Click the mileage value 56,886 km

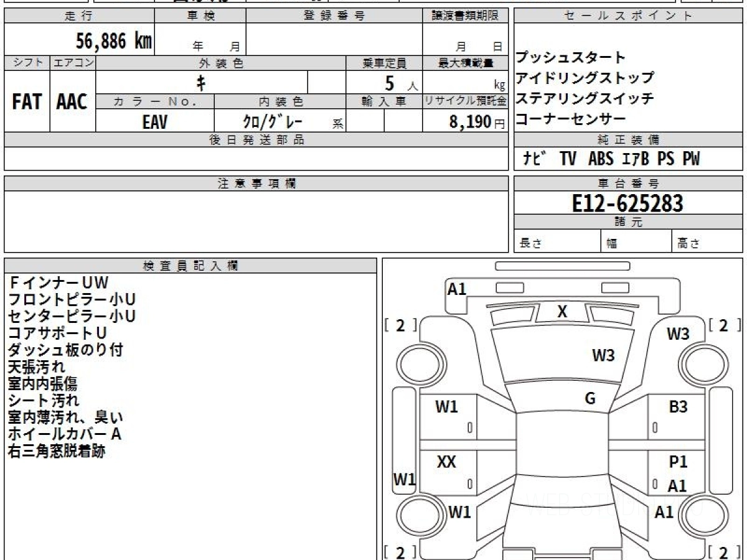coord(114,41)
